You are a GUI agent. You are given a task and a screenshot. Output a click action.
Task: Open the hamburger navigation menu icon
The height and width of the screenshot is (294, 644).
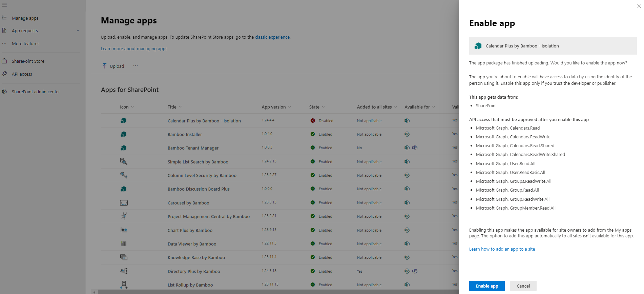point(4,5)
